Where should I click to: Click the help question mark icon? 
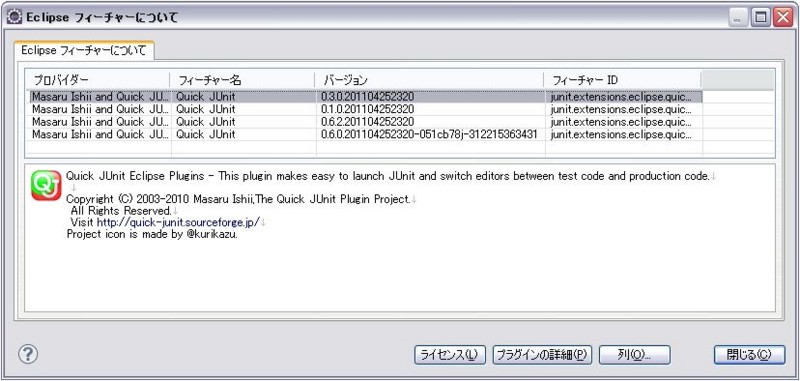click(28, 353)
